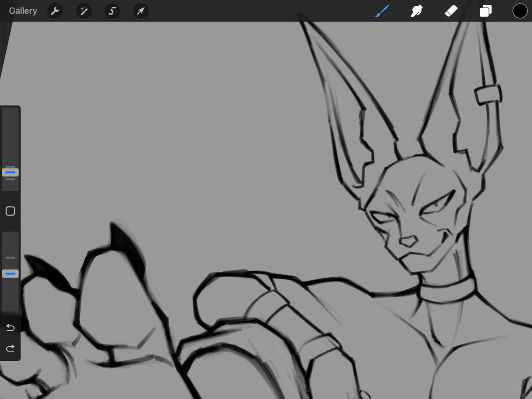The image size is (532, 399).
Task: Undo the last stroke
Action: 10,328
